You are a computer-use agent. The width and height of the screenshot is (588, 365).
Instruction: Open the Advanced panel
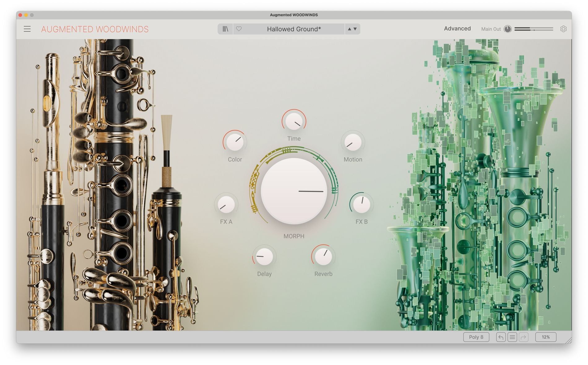[x=457, y=29]
